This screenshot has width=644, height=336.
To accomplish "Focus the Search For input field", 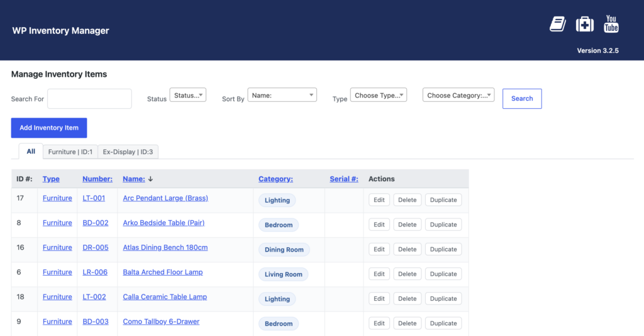I will 89,99.
